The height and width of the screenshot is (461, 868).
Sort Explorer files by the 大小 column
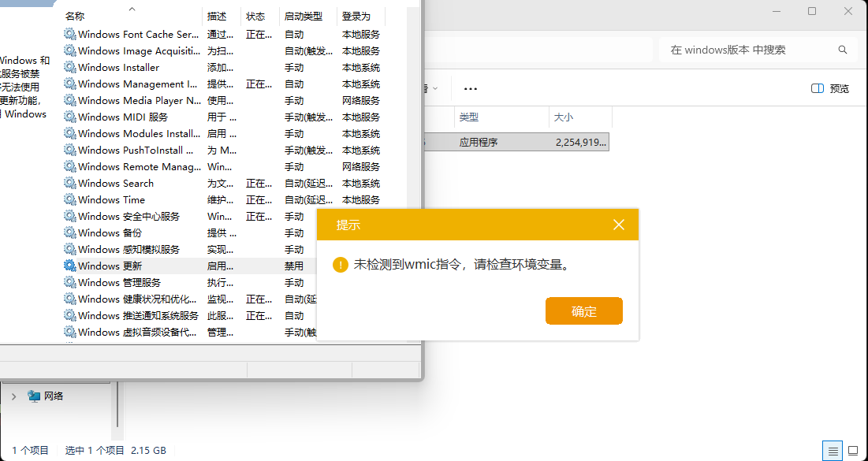(x=564, y=117)
